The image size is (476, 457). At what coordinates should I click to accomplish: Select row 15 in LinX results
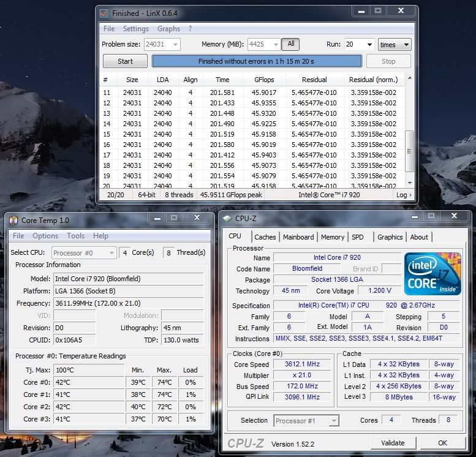pyautogui.click(x=252, y=134)
